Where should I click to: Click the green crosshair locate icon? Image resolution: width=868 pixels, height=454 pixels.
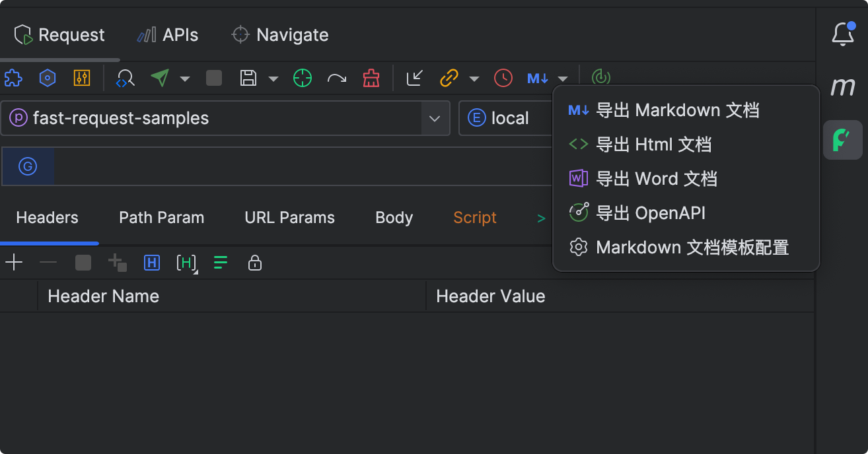tap(302, 78)
